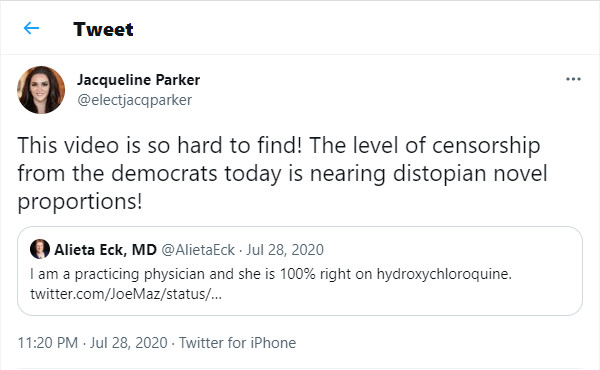Click the word 'proportions!' ending the tweet
The image size is (600, 370).
[80, 202]
